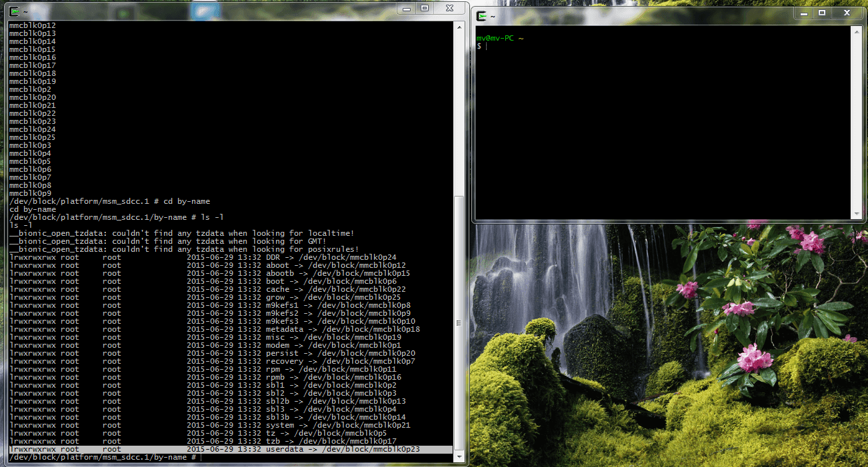
Task: Click the right terminal scrollbar up arrow
Action: point(857,31)
